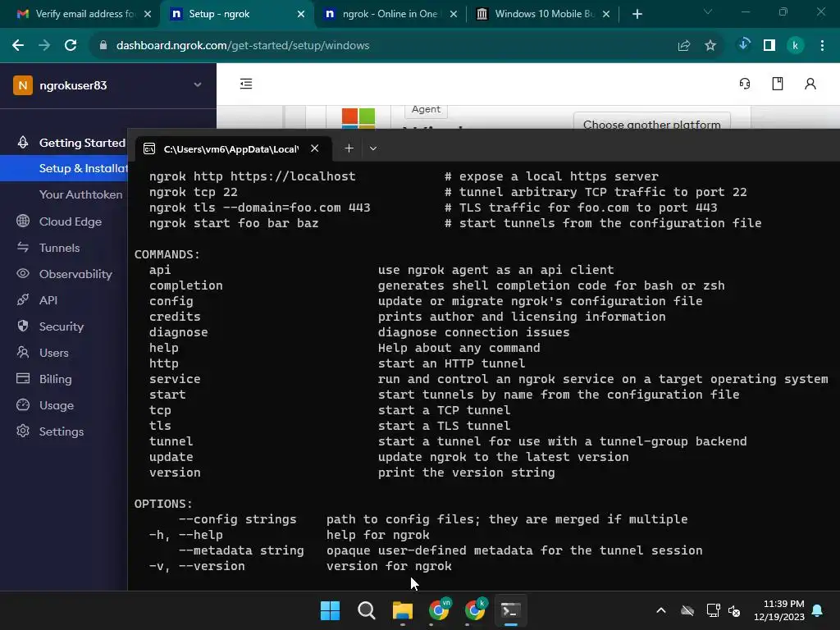
Task: Click Choose another platform button
Action: [651, 123]
